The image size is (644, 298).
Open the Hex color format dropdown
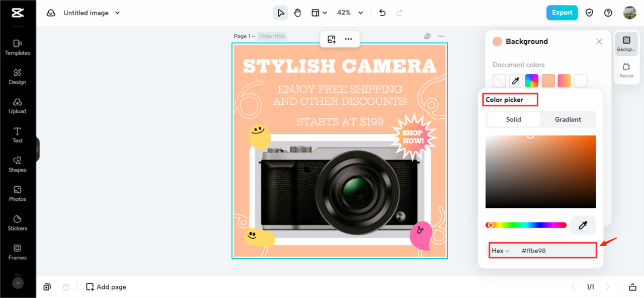coord(501,251)
